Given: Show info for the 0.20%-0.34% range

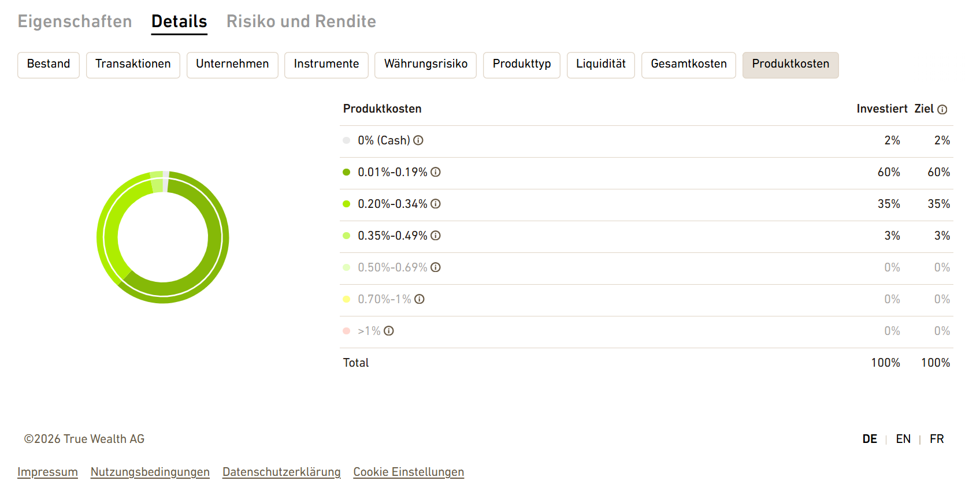Looking at the screenshot, I should 436,204.
